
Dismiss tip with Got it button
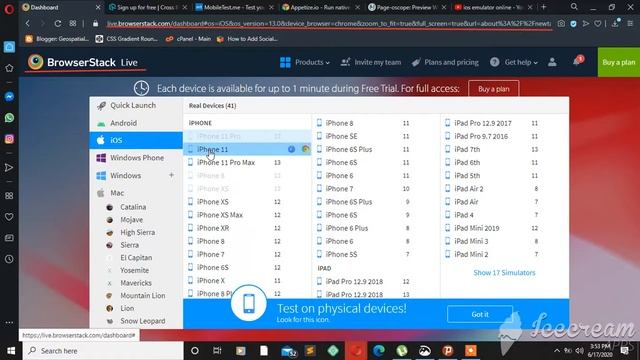[480, 314]
